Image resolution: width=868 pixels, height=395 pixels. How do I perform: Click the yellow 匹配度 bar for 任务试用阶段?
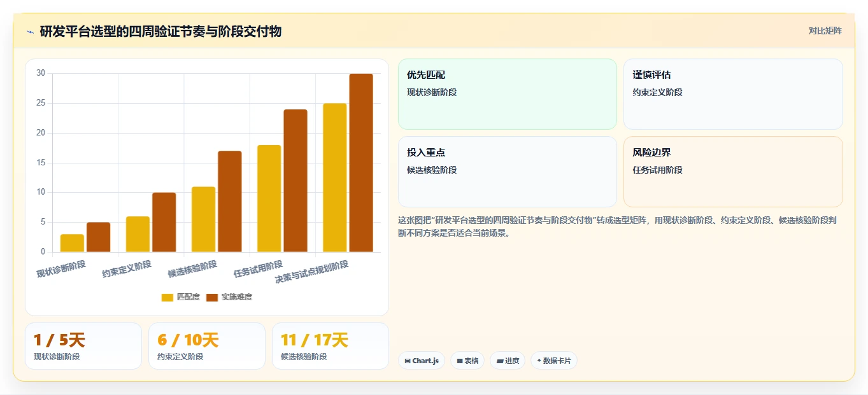269,198
